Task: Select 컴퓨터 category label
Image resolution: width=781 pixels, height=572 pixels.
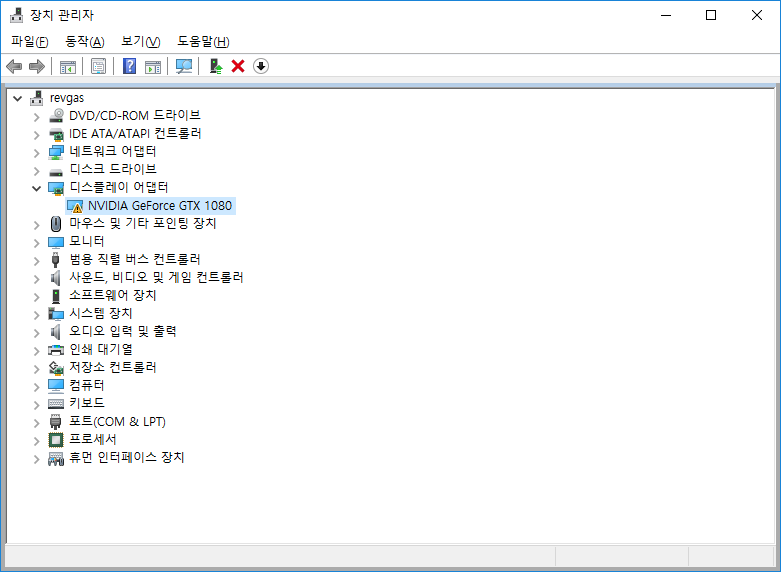Action: point(87,385)
